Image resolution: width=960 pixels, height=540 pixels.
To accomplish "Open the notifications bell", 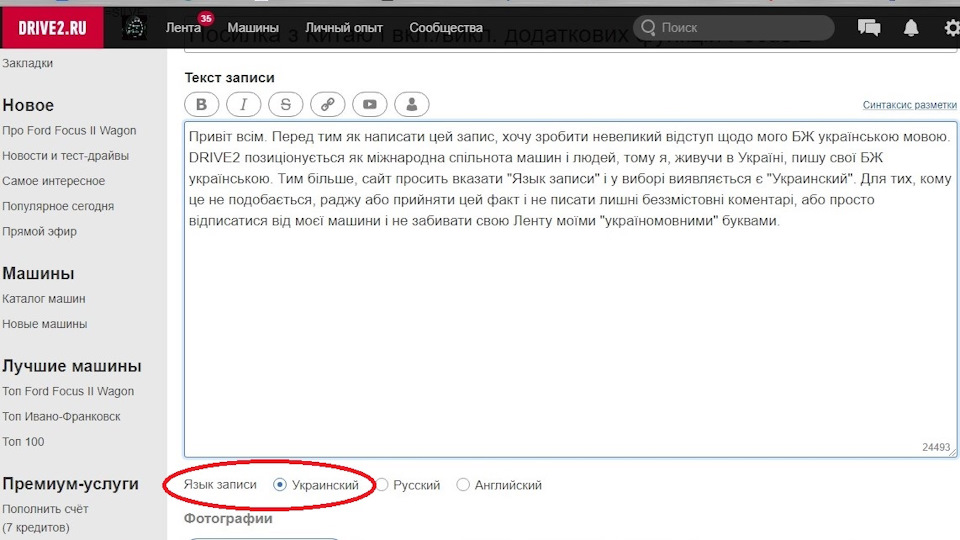I will [911, 28].
